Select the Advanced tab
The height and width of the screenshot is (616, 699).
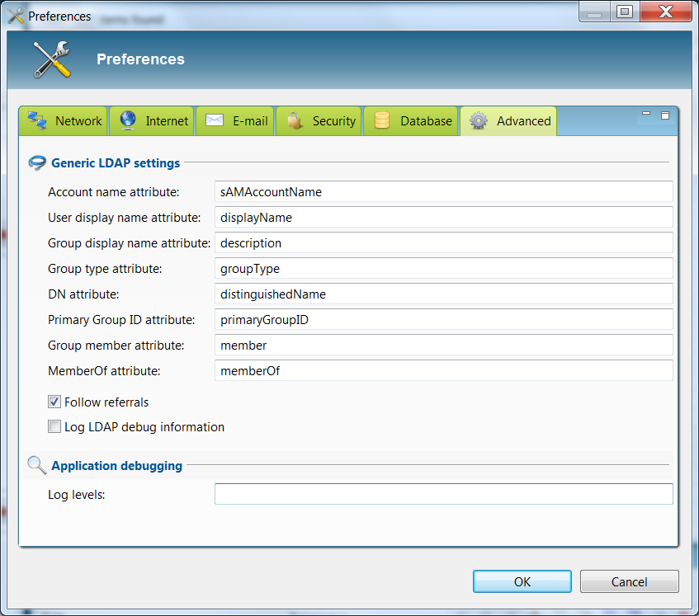[508, 120]
